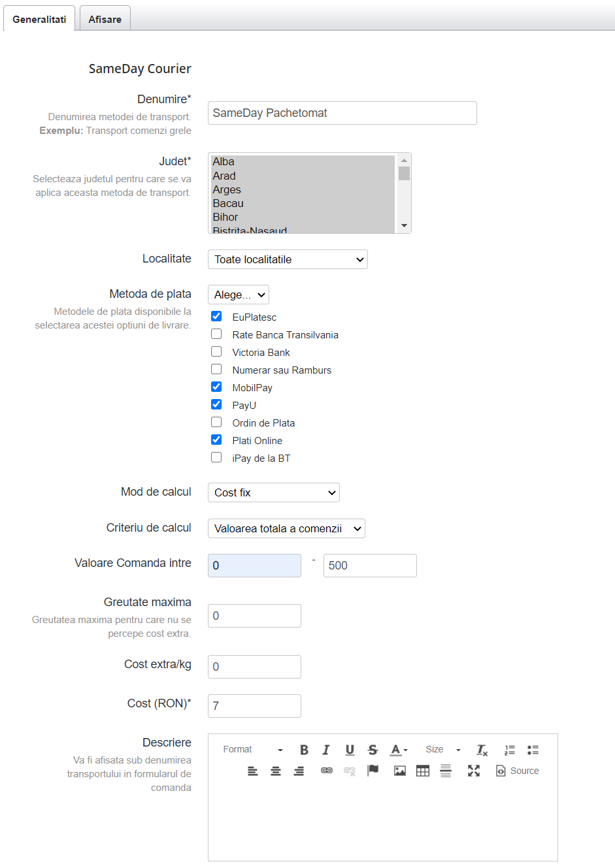Apply italic formatting in the editor

pyautogui.click(x=326, y=750)
